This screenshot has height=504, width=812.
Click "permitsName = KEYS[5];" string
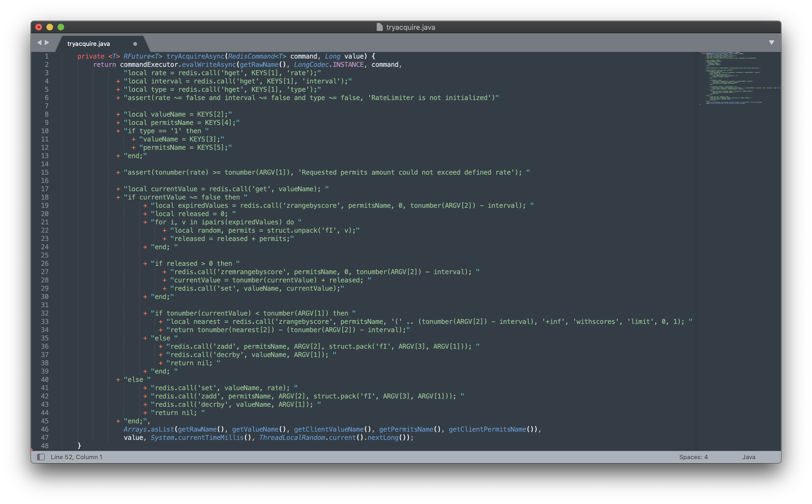click(186, 147)
